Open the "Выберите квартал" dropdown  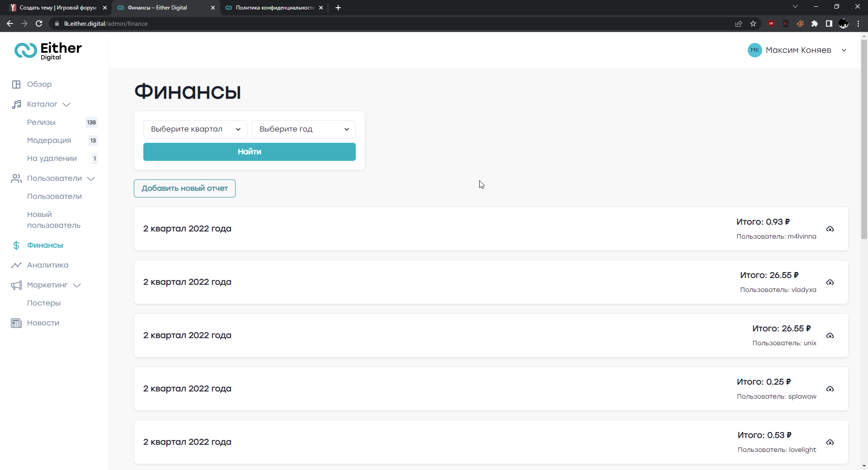point(195,129)
